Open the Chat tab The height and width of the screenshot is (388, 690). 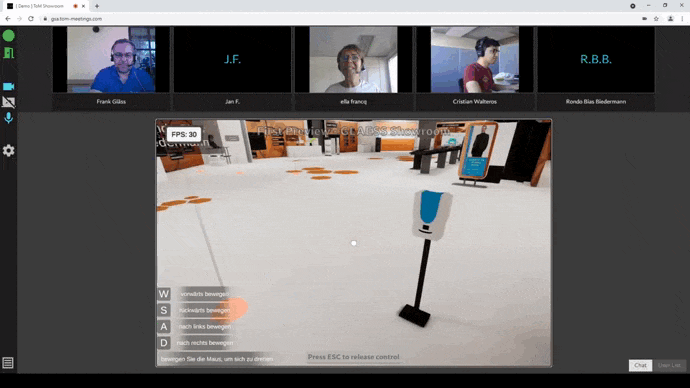pos(640,365)
